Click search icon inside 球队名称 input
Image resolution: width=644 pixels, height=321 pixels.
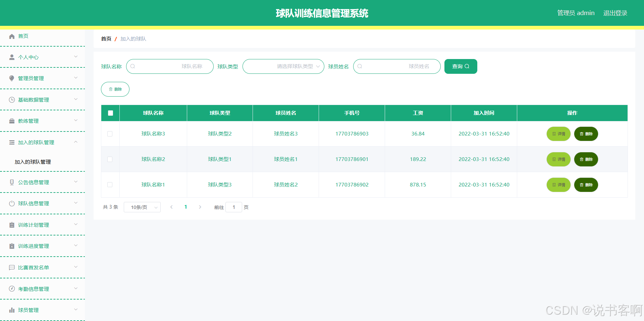coord(133,66)
